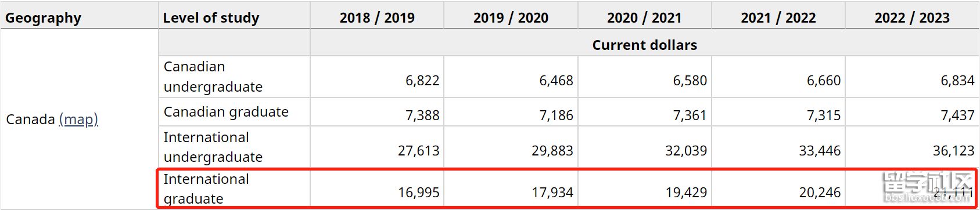Click the International graduate row label
Viewport: 980px width, 210px height.
234,189
